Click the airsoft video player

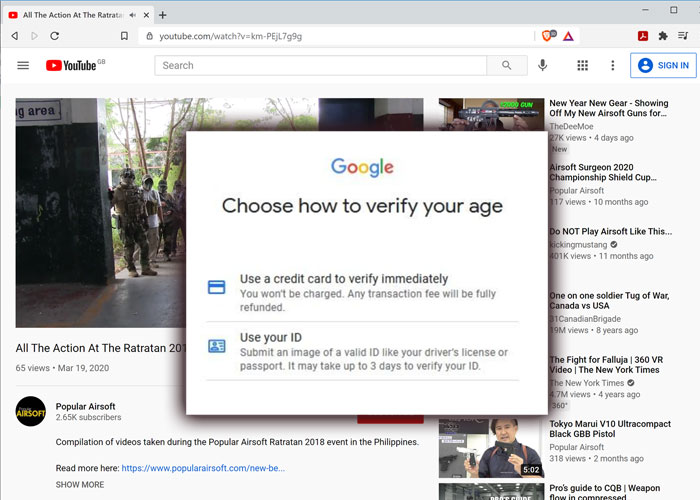tap(101, 213)
